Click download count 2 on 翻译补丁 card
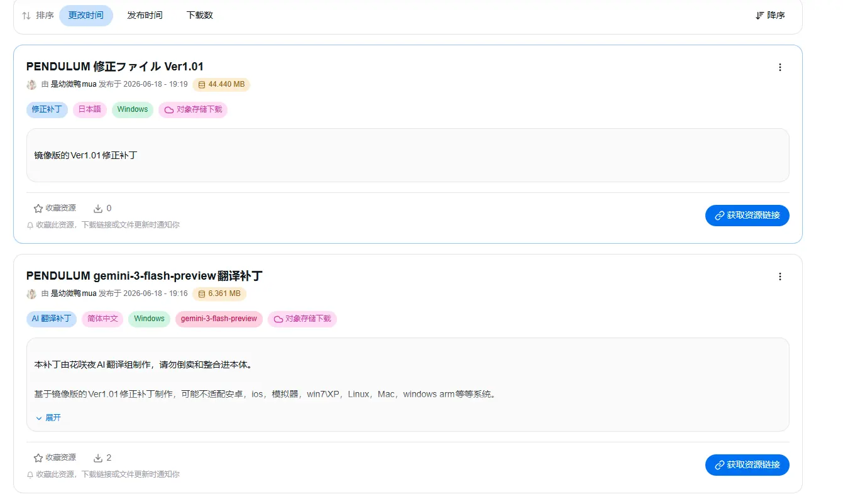843x504 pixels. click(x=102, y=457)
